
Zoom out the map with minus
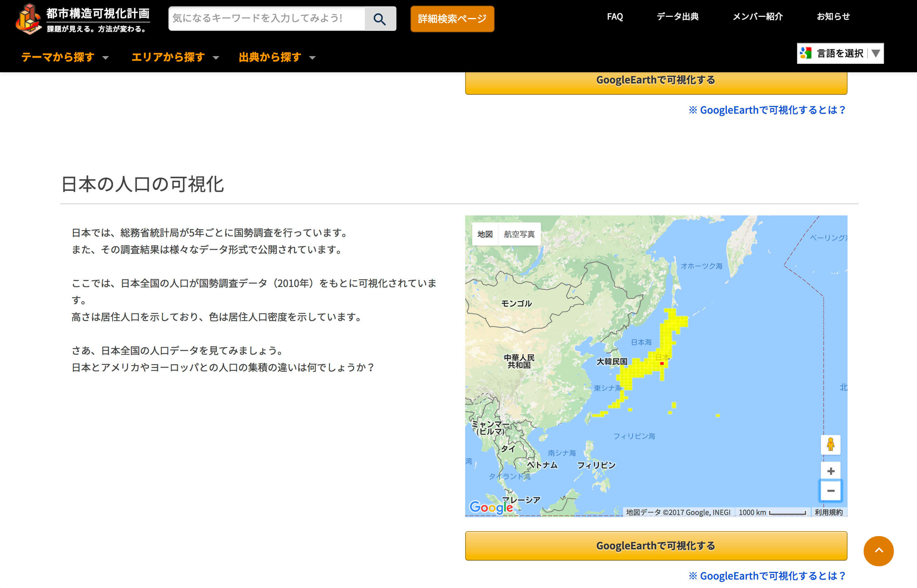[830, 490]
